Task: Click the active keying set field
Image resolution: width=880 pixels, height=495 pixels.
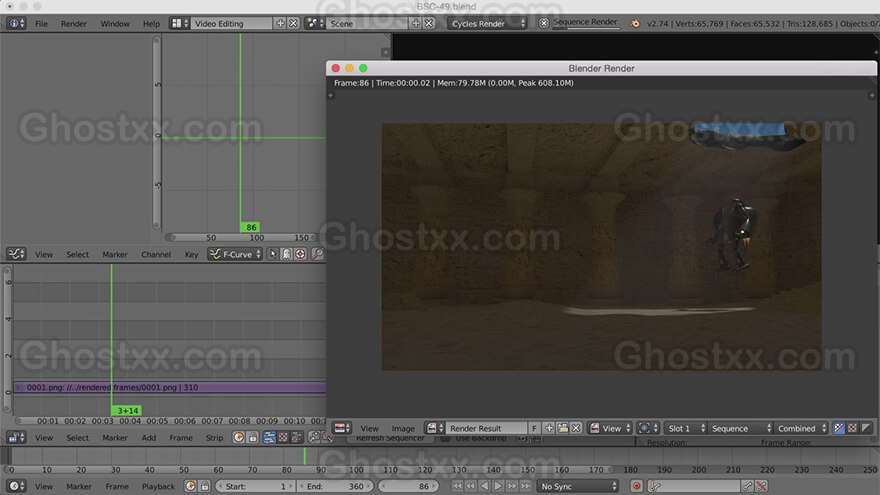Action: pos(694,486)
